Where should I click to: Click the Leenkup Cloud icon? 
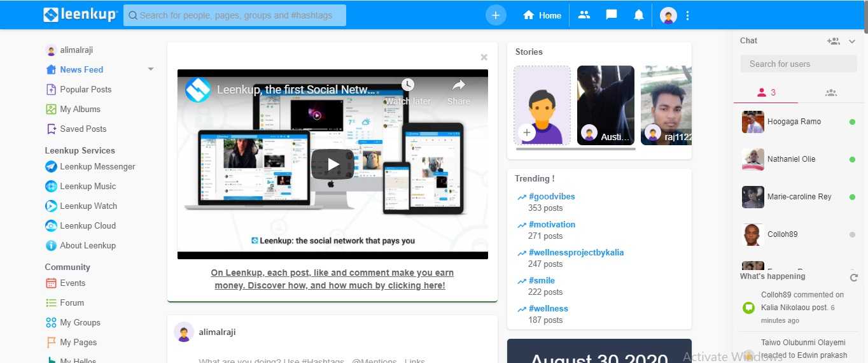coord(51,225)
